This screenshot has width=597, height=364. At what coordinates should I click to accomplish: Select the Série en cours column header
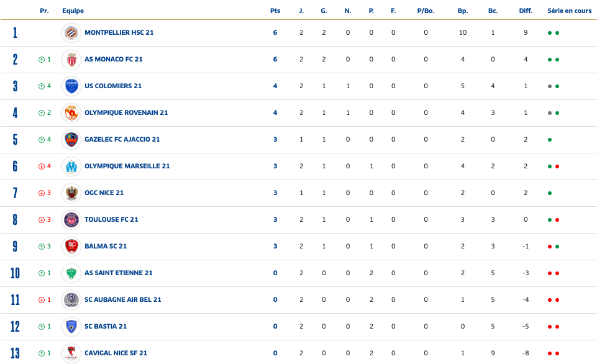(x=569, y=11)
